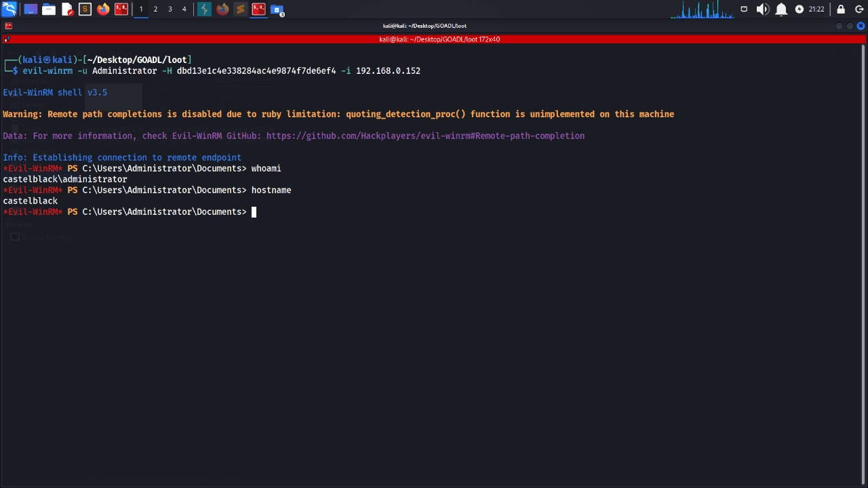Image resolution: width=868 pixels, height=488 pixels.
Task: Switch to workspace 1
Action: (141, 9)
